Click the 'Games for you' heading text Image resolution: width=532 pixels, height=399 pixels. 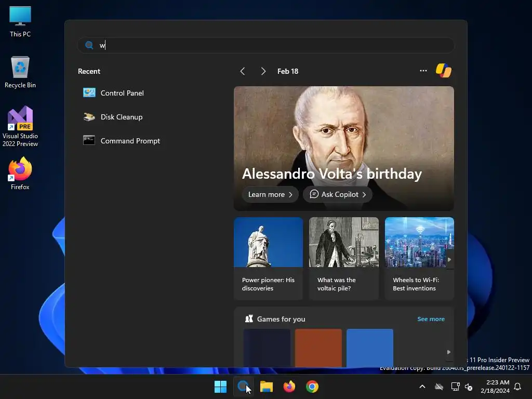281,319
